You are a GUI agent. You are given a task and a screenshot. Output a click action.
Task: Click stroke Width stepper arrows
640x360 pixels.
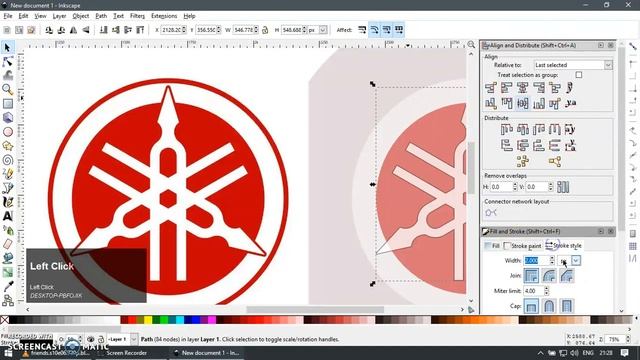552,260
